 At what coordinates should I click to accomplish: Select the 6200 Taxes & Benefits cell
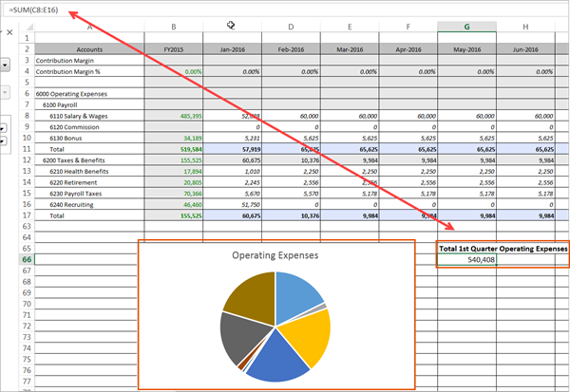[89, 160]
